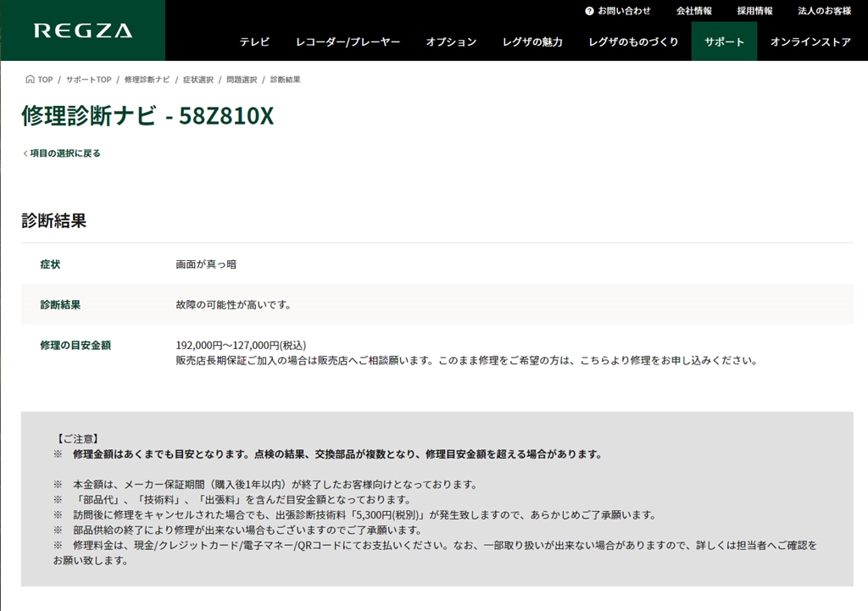This screenshot has height=611, width=868.
Task: Click the home icon in breadcrumb
Action: point(30,79)
